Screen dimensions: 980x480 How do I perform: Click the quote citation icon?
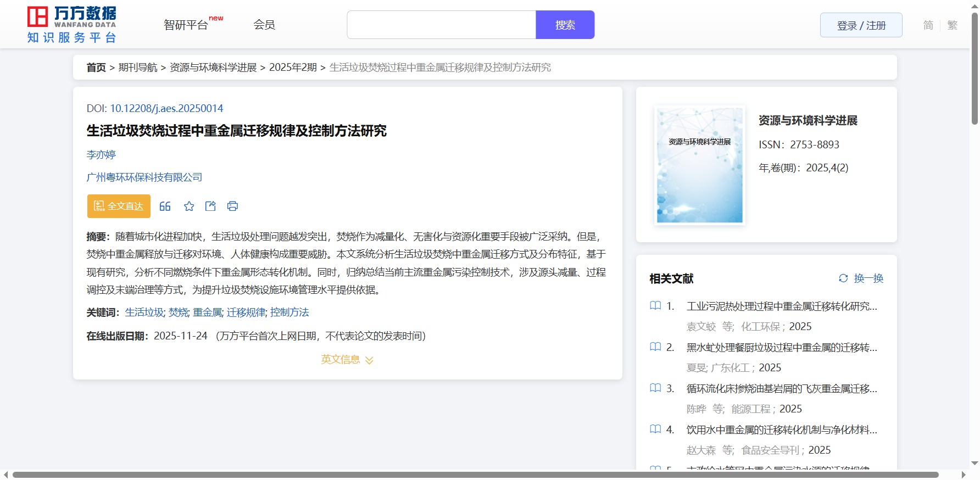pyautogui.click(x=165, y=206)
